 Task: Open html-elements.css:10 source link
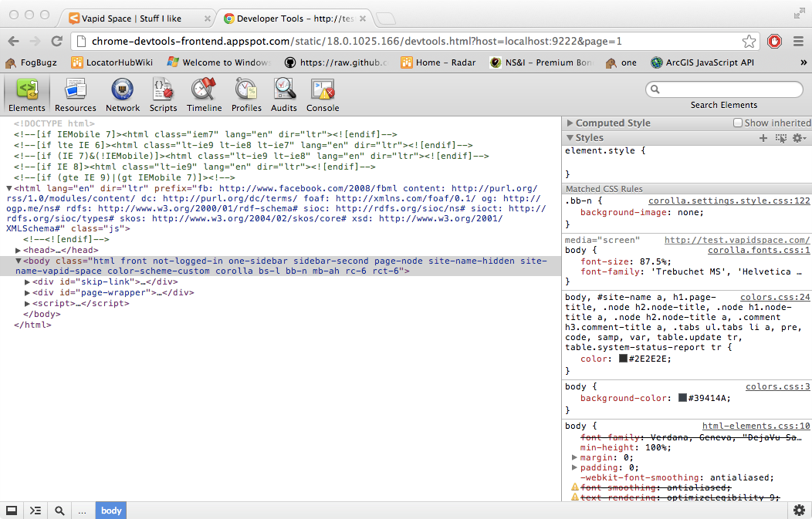[x=756, y=426]
